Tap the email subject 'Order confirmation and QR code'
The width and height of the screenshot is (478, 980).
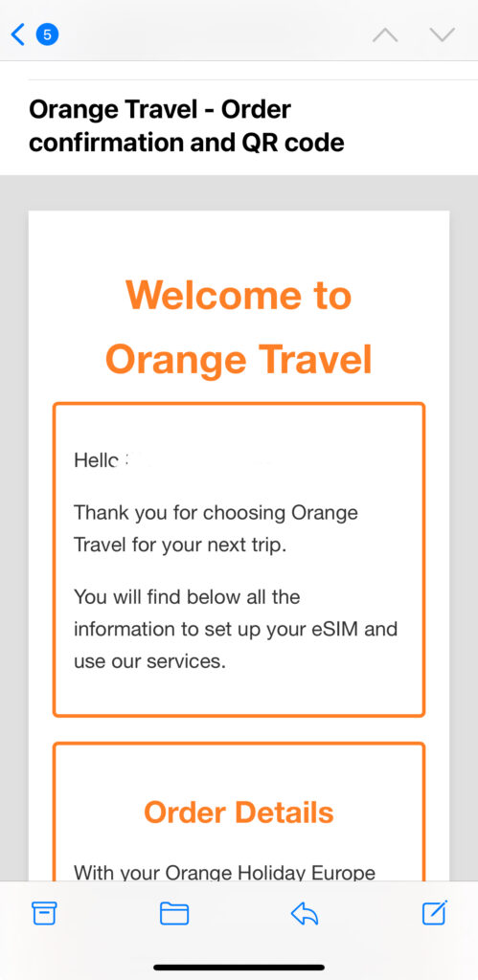(x=187, y=126)
